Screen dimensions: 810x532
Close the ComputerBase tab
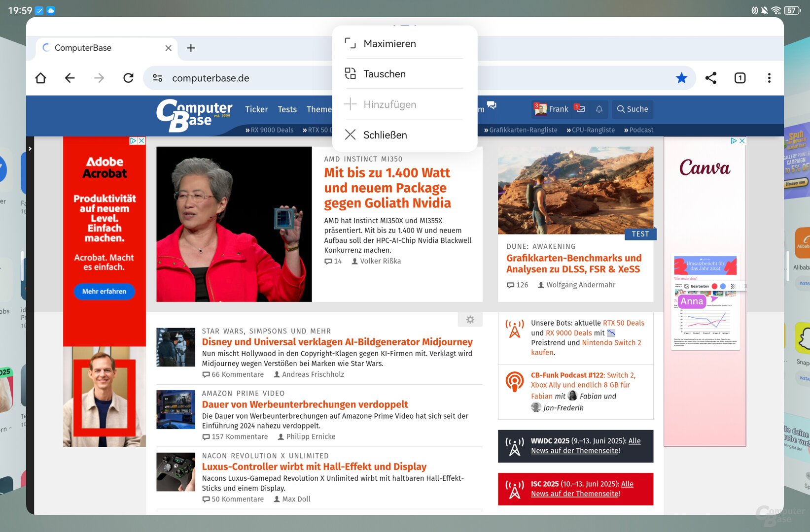click(168, 48)
